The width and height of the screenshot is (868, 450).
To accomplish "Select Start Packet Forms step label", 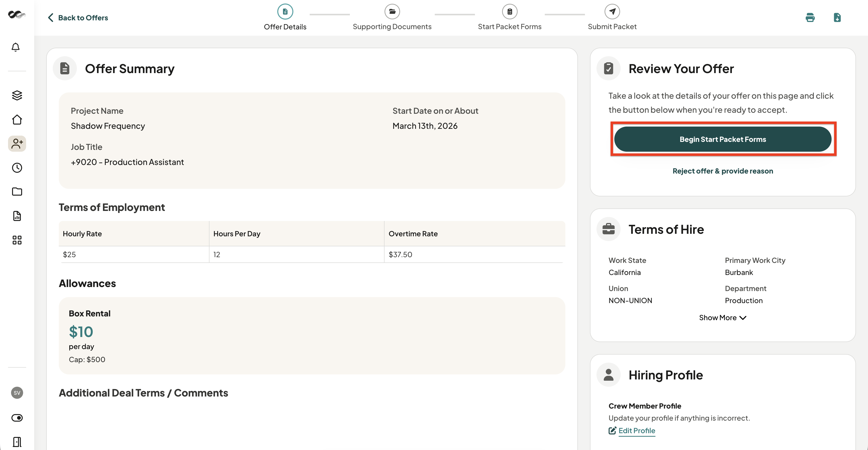I will coord(510,27).
